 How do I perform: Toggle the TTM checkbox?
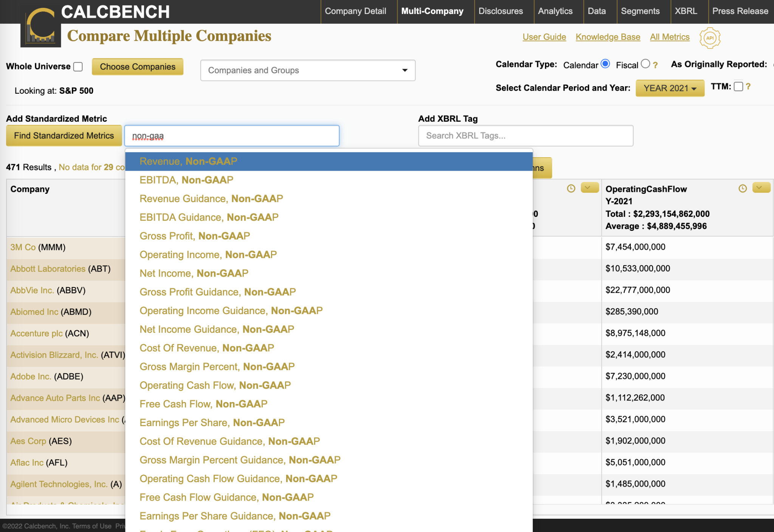pos(738,87)
